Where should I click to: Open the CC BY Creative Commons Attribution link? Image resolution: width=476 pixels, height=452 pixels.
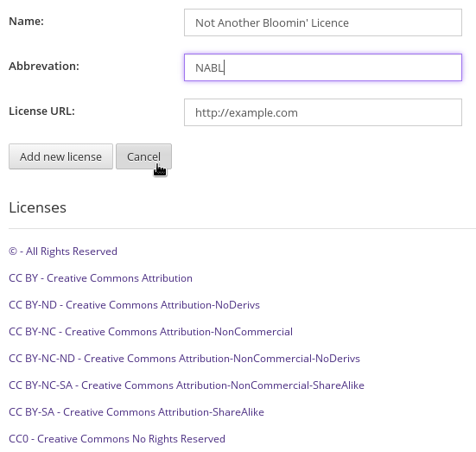100,278
